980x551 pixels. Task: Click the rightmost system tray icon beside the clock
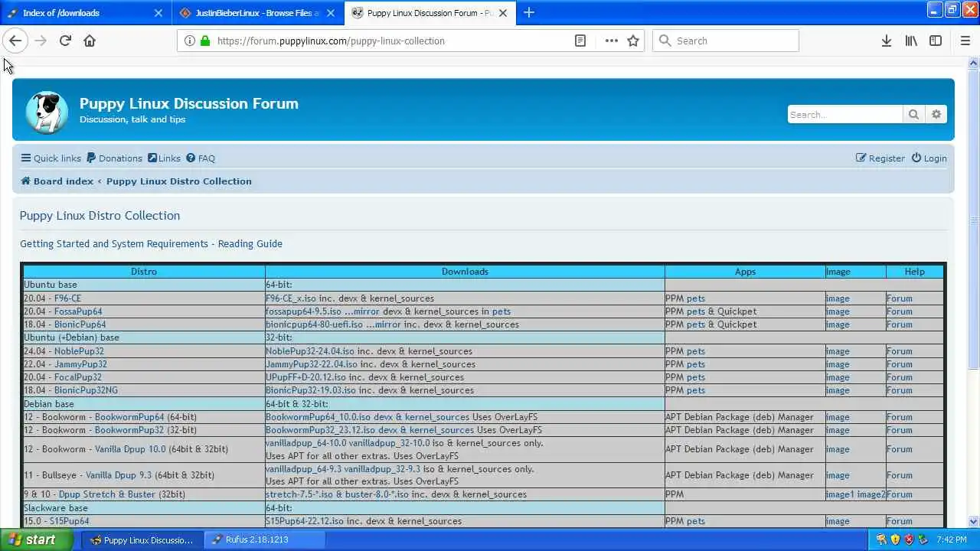(x=923, y=540)
